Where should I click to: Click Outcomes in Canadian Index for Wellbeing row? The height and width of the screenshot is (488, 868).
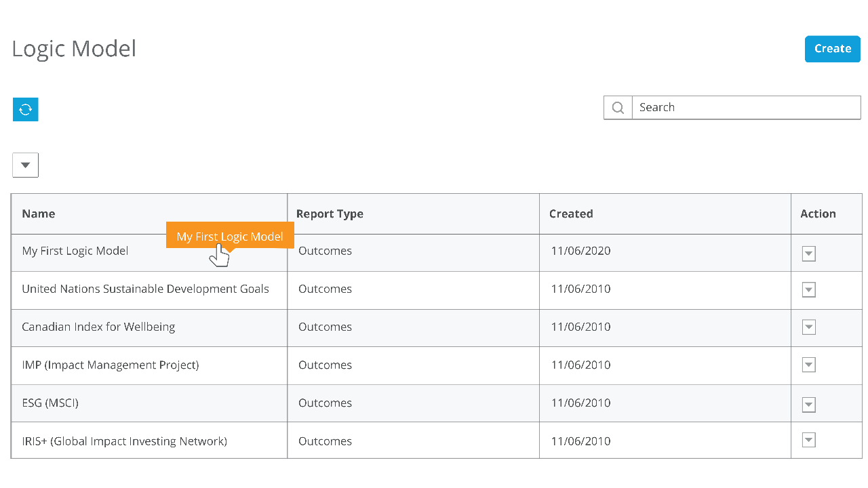pos(325,327)
